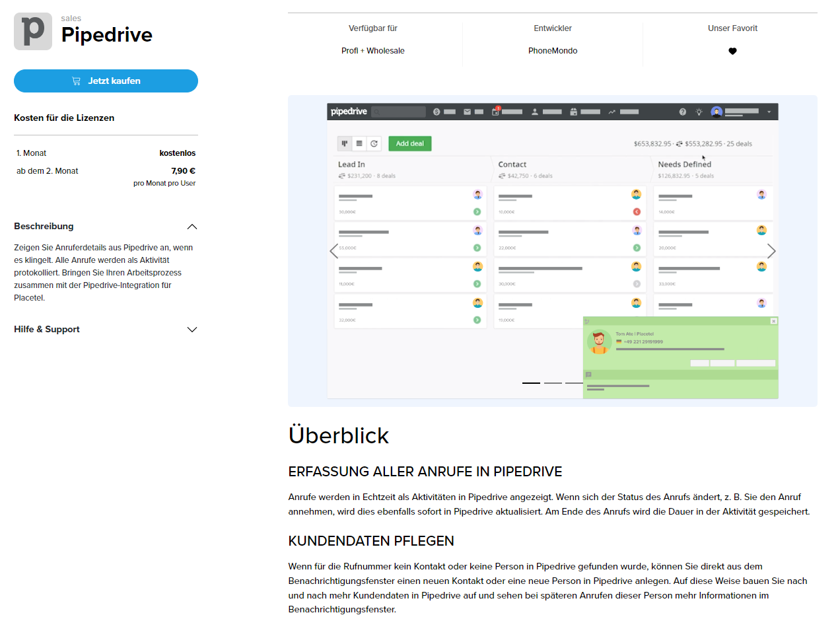Viewport: 840px width, 617px height.
Task: Click the Lead In column header
Action: [x=351, y=164]
